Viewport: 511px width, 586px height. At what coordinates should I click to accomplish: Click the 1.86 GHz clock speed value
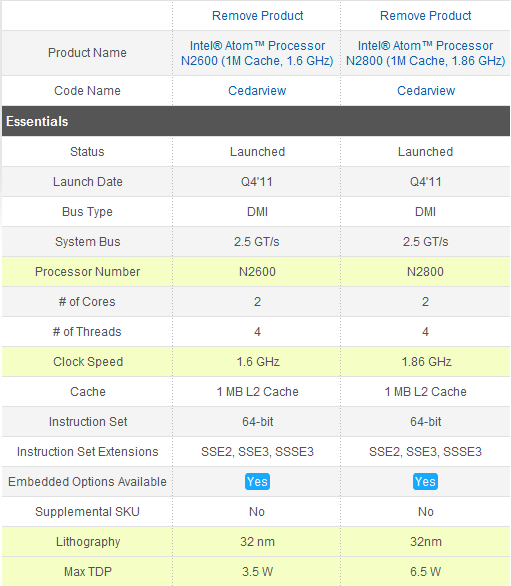point(426,362)
